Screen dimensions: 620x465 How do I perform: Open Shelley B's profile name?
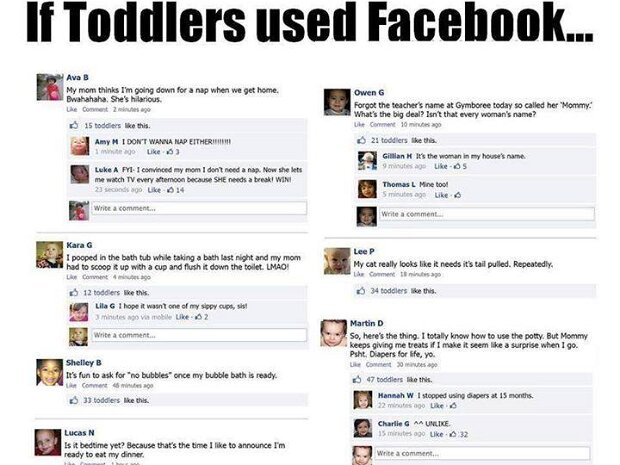(83, 363)
